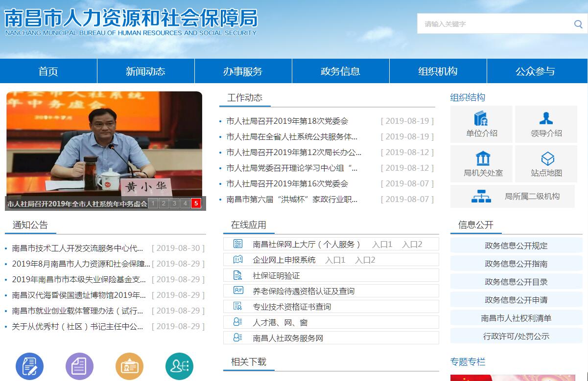
Task: Switch carousel to slide 1
Action: 153,203
